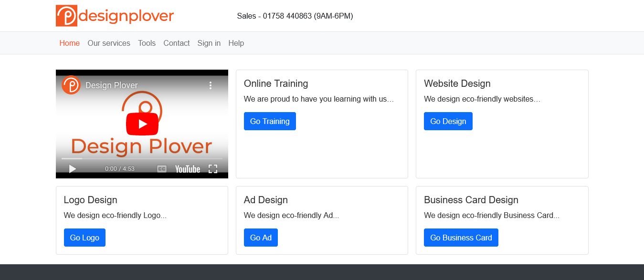Open the Sign in page

(209, 43)
